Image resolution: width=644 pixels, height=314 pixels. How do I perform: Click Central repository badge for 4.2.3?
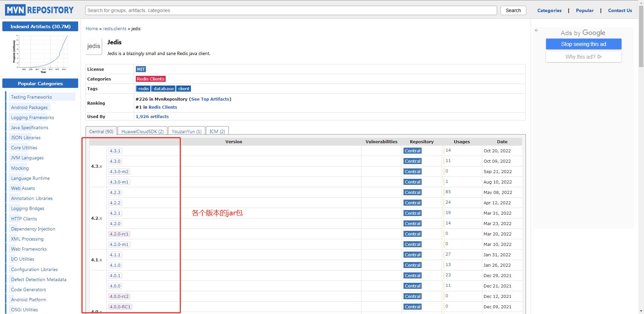(x=413, y=192)
